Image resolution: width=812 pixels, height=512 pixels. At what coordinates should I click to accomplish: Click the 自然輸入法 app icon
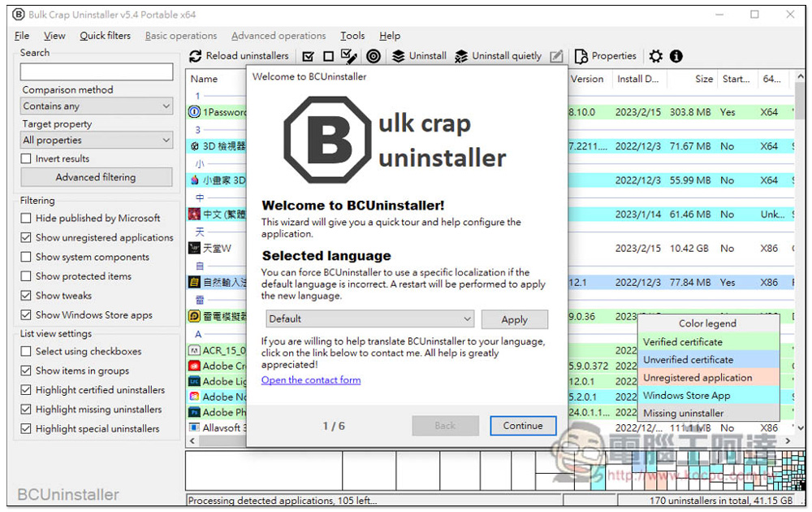tap(194, 283)
